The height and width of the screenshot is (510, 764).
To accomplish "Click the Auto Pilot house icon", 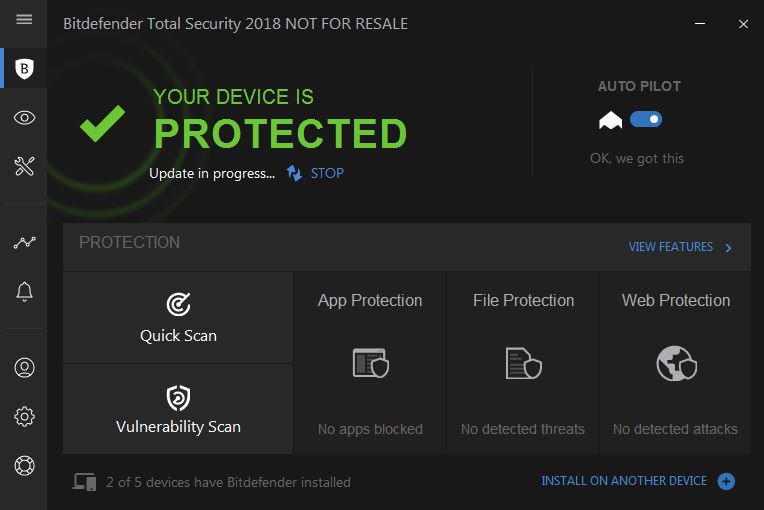I will click(611, 120).
